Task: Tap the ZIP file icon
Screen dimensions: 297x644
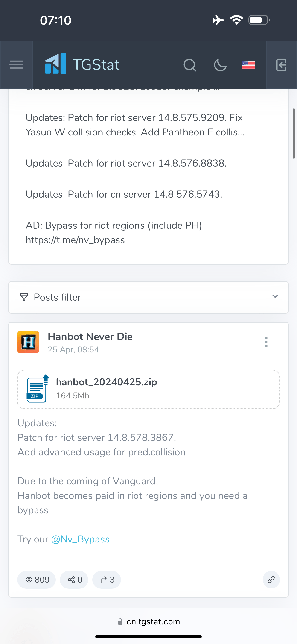Action: click(x=38, y=389)
